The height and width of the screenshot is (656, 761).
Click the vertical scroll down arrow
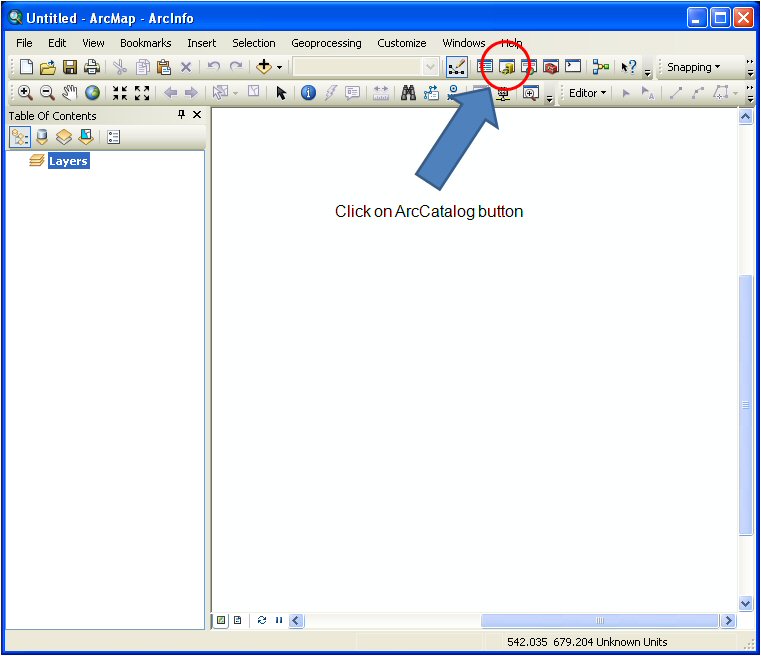click(745, 603)
